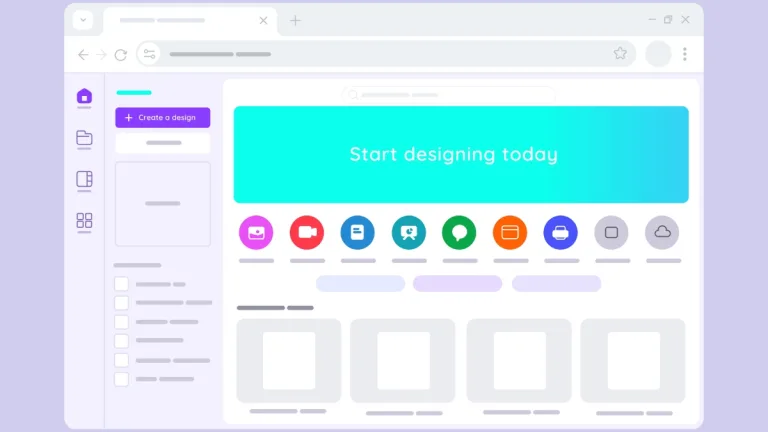Click the templates layout icon in the sidebar
Viewport: 768px width, 432px height.
pyautogui.click(x=84, y=180)
